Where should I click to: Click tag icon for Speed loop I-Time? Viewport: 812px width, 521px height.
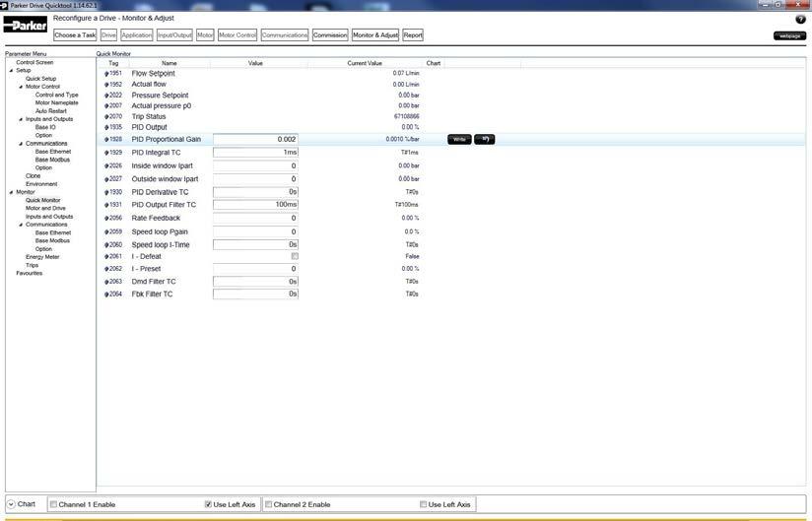point(106,244)
